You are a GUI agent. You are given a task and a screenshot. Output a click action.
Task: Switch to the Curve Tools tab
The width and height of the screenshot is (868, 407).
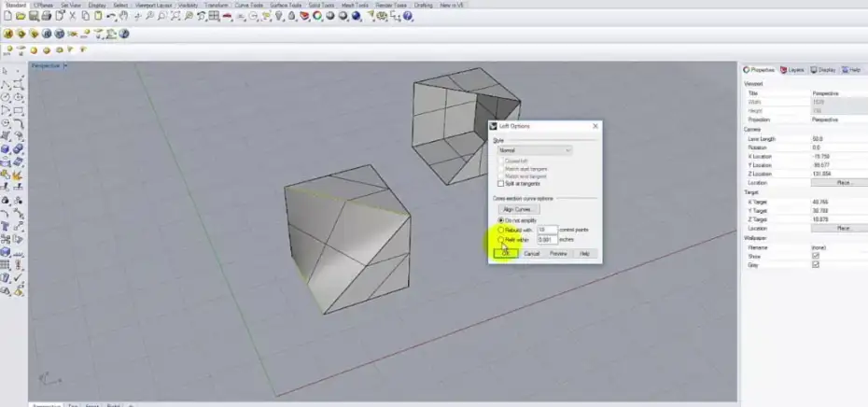tap(248, 5)
